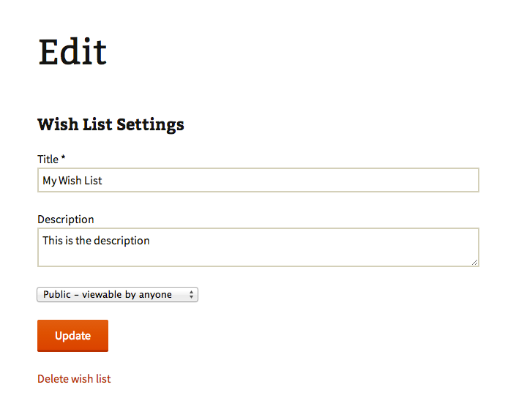Click "viewable by anyone" in the dropdown
The image size is (516, 420).
[x=127, y=295]
